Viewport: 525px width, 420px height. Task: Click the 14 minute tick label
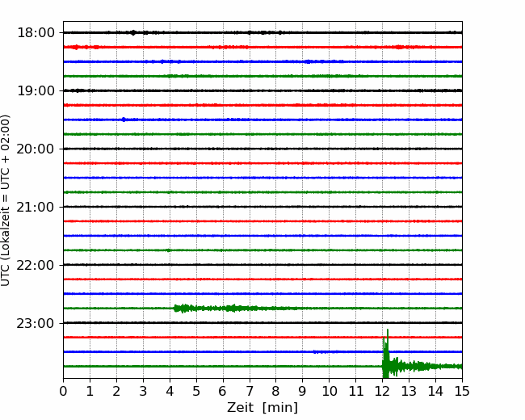(x=435, y=391)
